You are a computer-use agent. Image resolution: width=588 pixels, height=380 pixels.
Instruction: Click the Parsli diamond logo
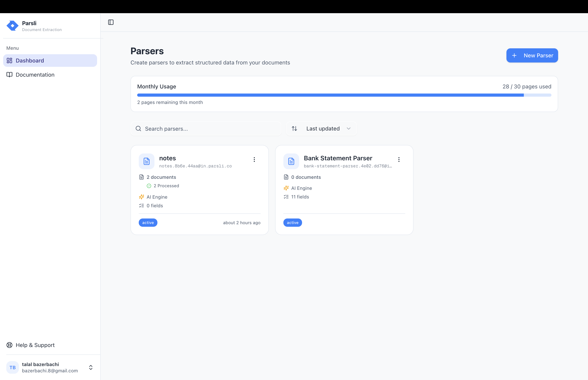[x=12, y=26]
